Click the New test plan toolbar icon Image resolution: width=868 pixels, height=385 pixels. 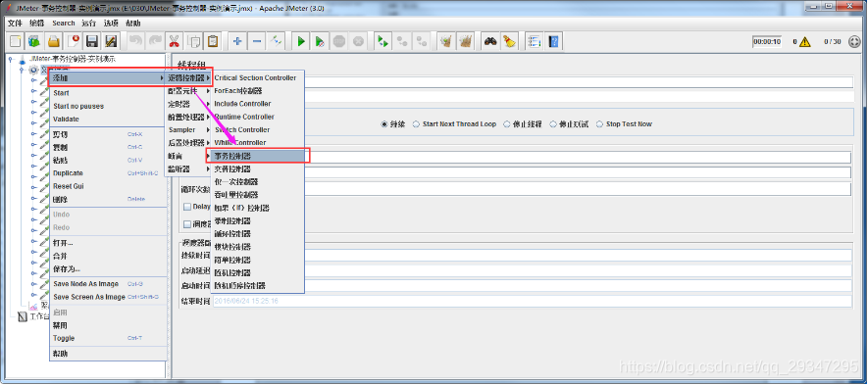[x=16, y=41]
